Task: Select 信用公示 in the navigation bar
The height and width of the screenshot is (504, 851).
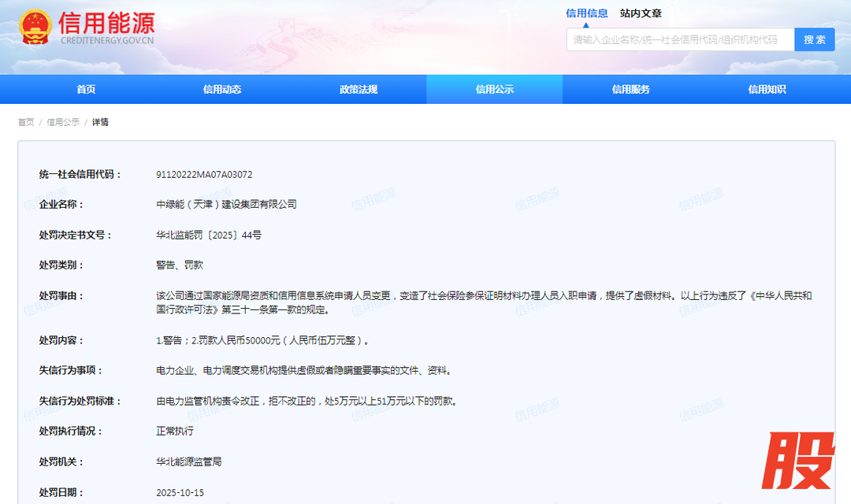Action: click(x=495, y=90)
